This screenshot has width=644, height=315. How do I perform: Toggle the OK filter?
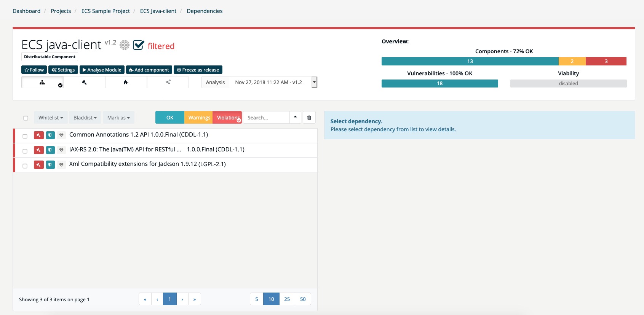click(170, 118)
